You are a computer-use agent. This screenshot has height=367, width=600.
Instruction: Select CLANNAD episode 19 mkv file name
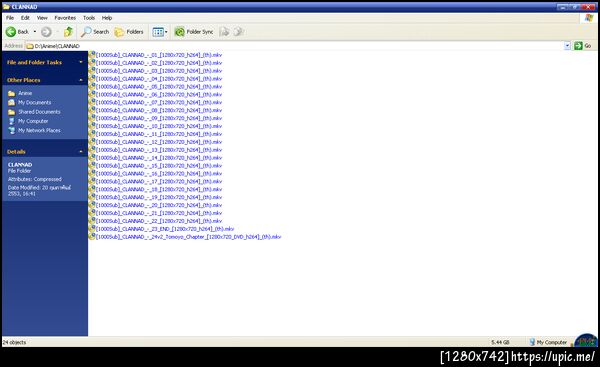pyautogui.click(x=159, y=197)
